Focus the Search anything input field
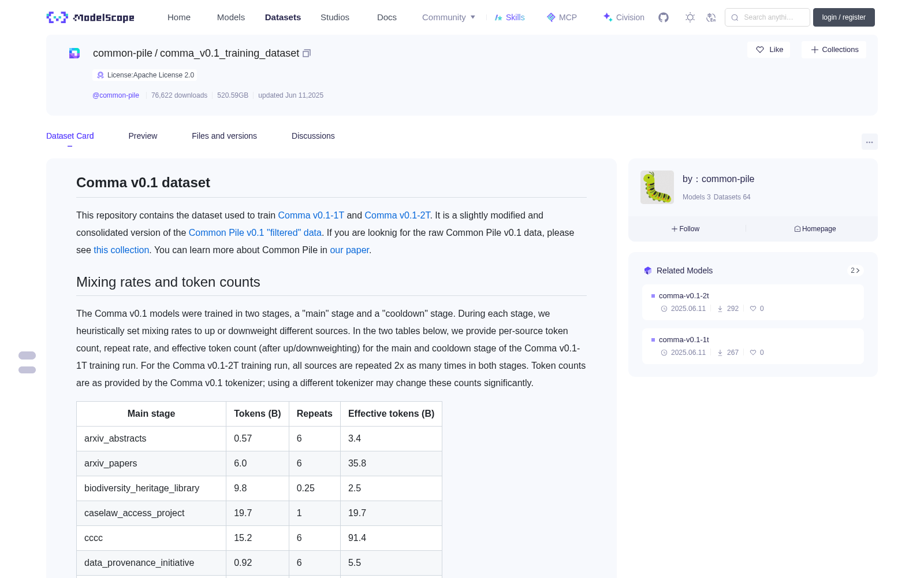Screen dimensions: 924x578 (x=767, y=17)
